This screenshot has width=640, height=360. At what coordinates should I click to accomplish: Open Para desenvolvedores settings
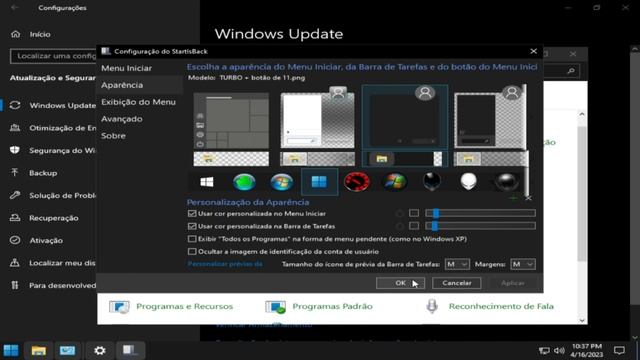(53, 285)
